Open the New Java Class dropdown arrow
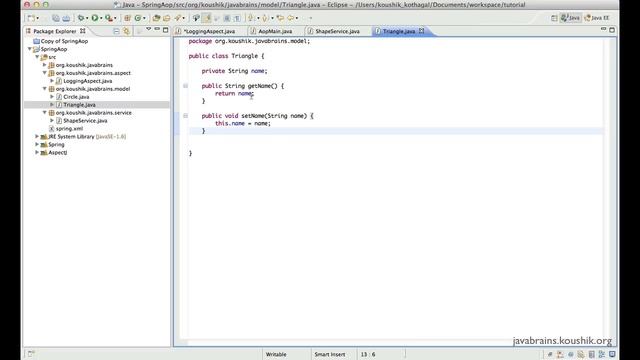Viewport: 640px width, 360px height. pyautogui.click(x=144, y=18)
